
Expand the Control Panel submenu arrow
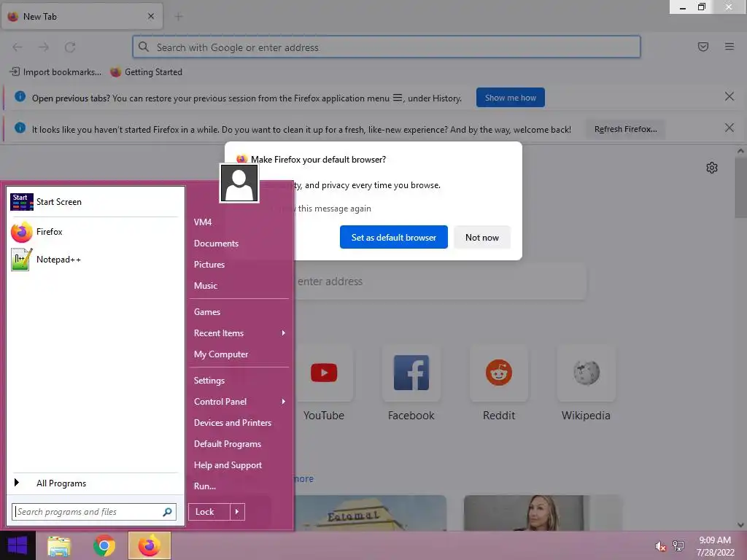point(284,402)
